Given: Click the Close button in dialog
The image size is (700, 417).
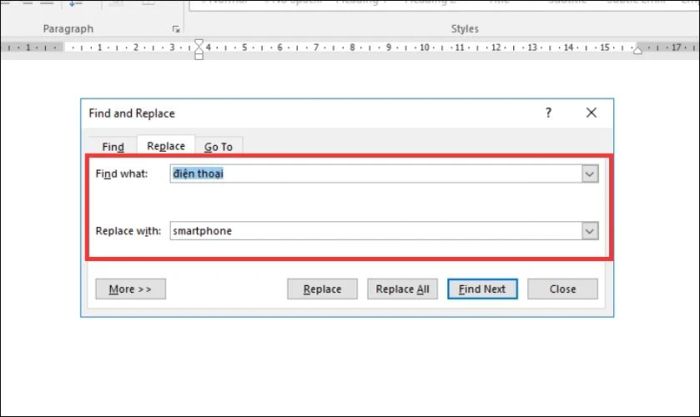Looking at the screenshot, I should pyautogui.click(x=562, y=289).
